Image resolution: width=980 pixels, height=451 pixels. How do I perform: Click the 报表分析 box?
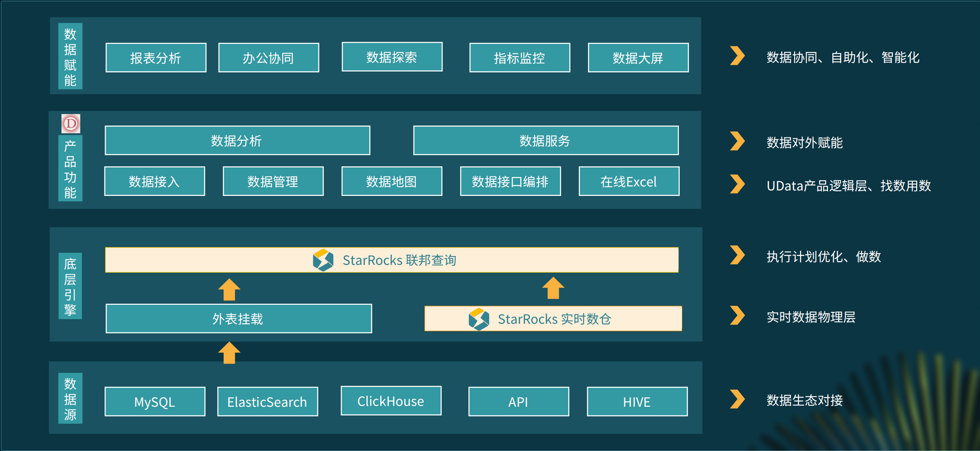pyautogui.click(x=156, y=58)
